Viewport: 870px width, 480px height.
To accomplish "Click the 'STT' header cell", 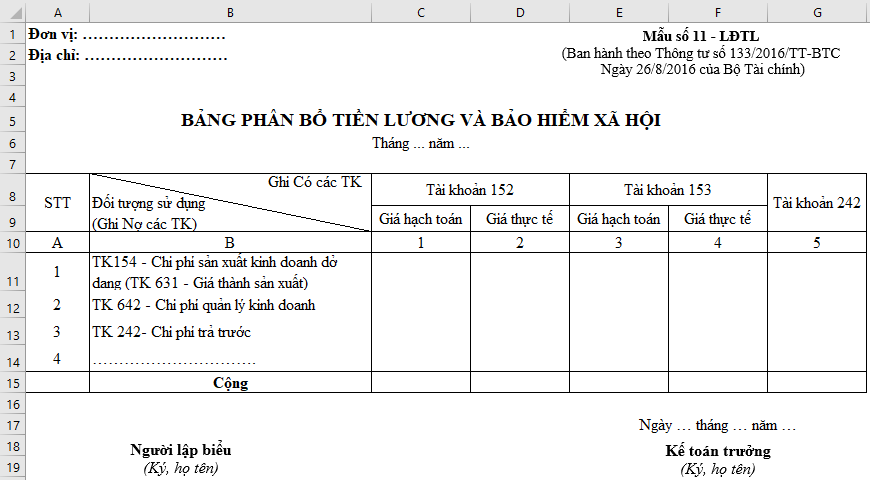I will 58,202.
